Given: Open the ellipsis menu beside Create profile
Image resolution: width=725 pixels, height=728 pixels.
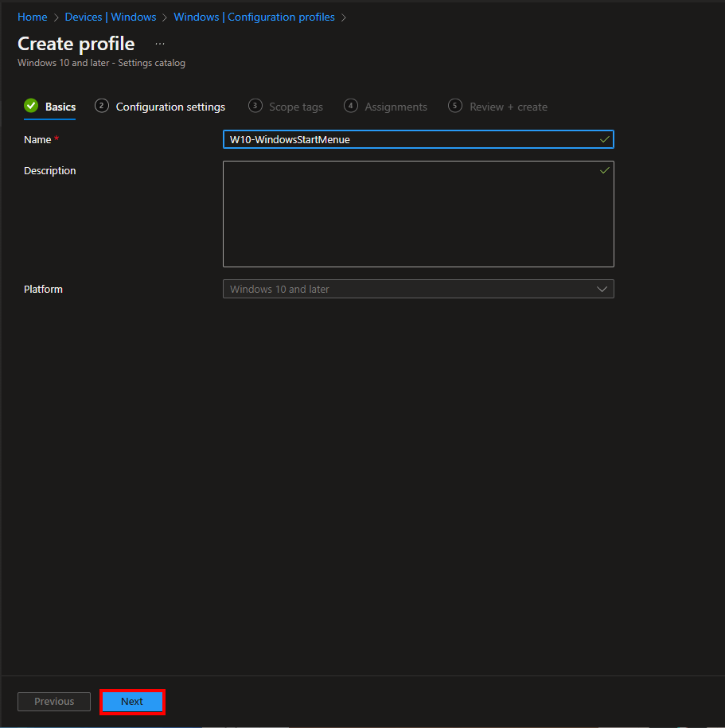Looking at the screenshot, I should [x=160, y=44].
